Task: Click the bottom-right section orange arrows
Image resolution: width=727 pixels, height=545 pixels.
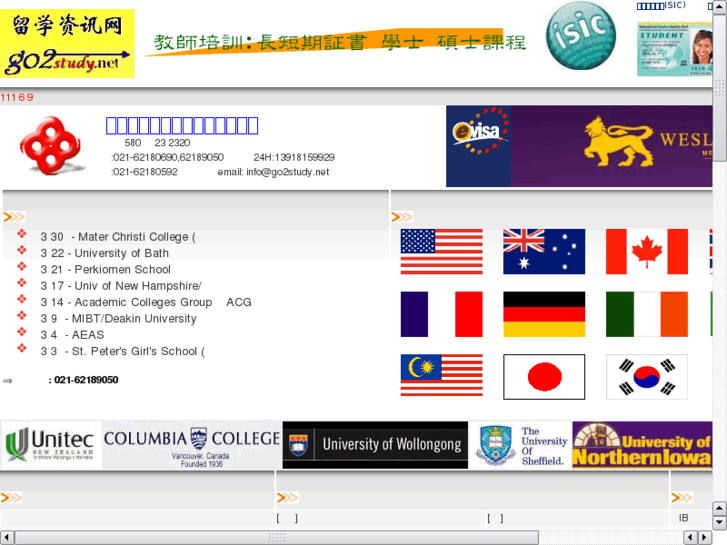Action: pyautogui.click(x=682, y=498)
